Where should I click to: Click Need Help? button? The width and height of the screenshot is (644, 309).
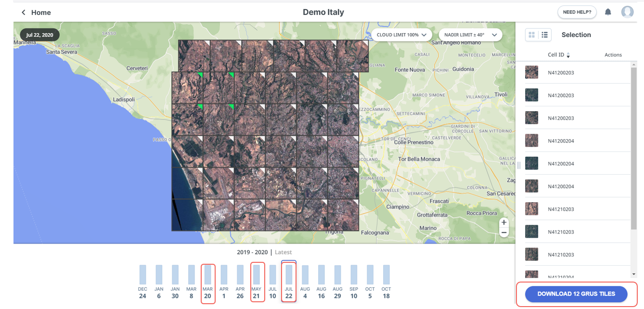pos(577,12)
